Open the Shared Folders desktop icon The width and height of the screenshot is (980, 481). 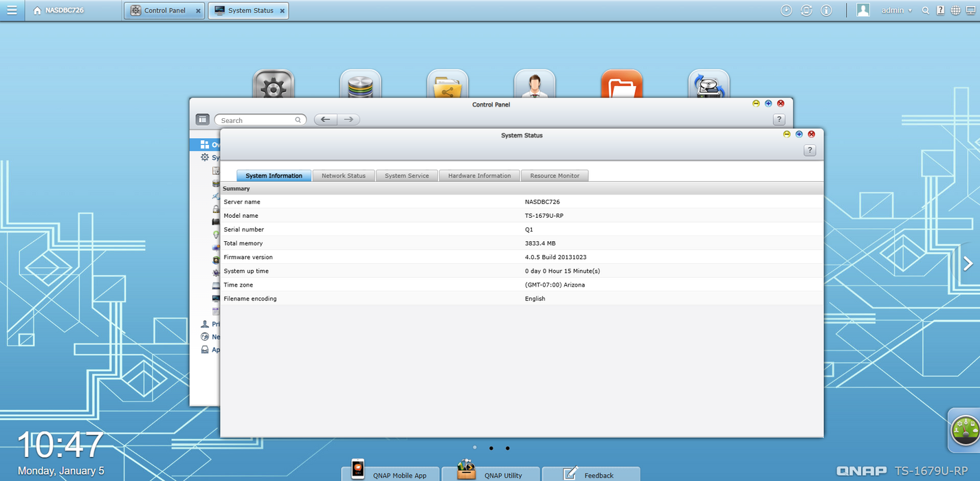click(x=447, y=82)
